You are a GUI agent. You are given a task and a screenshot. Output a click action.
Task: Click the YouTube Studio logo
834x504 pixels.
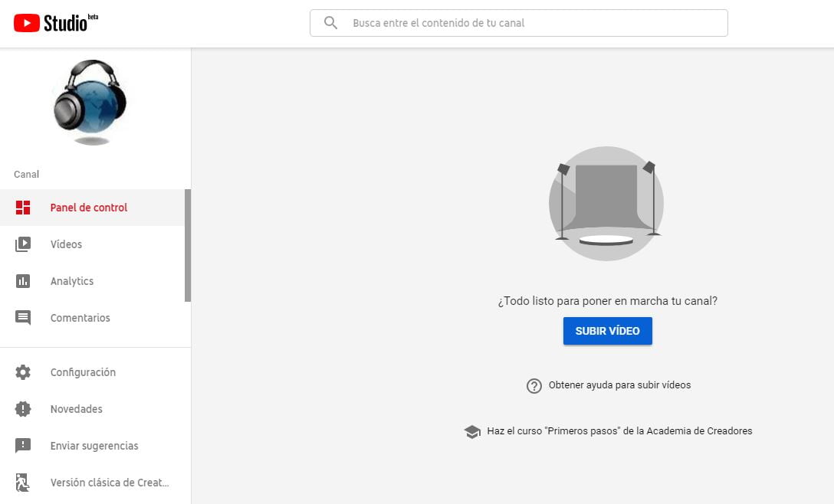point(56,23)
